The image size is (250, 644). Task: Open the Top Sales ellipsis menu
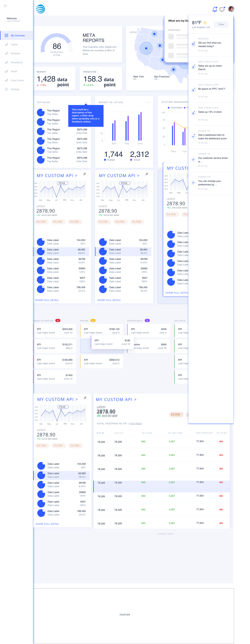click(86, 102)
